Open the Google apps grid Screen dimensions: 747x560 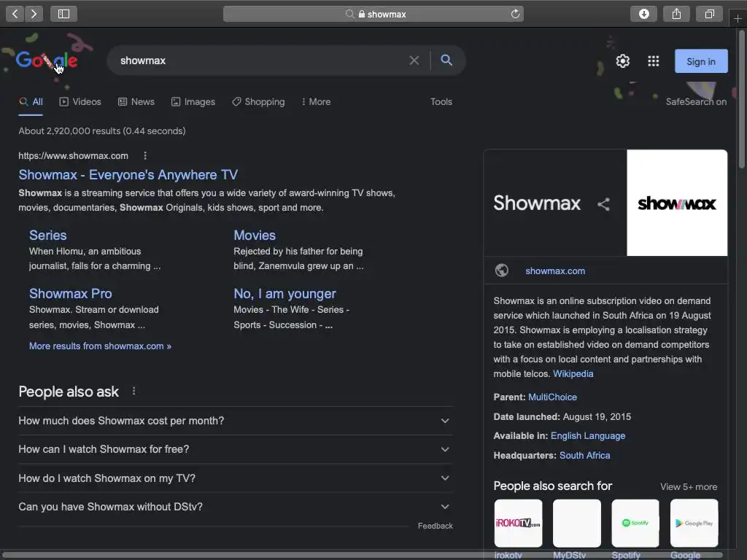[653, 61]
